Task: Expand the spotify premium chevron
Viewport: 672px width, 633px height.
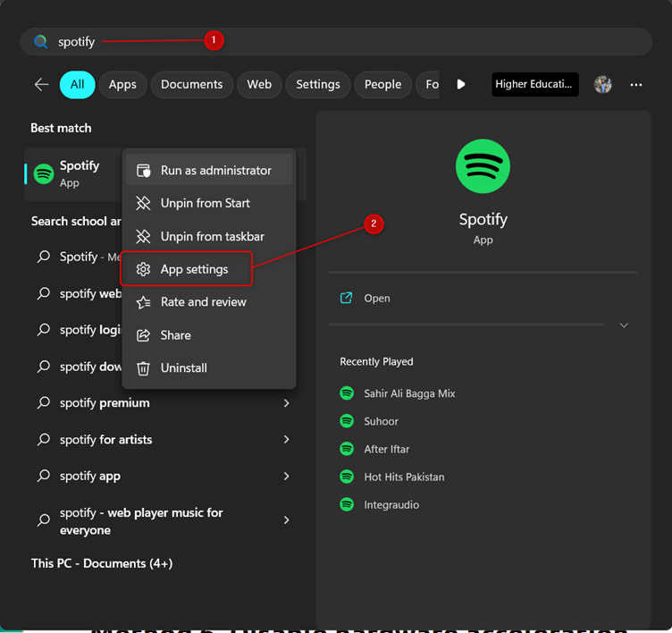Action: pyautogui.click(x=286, y=402)
